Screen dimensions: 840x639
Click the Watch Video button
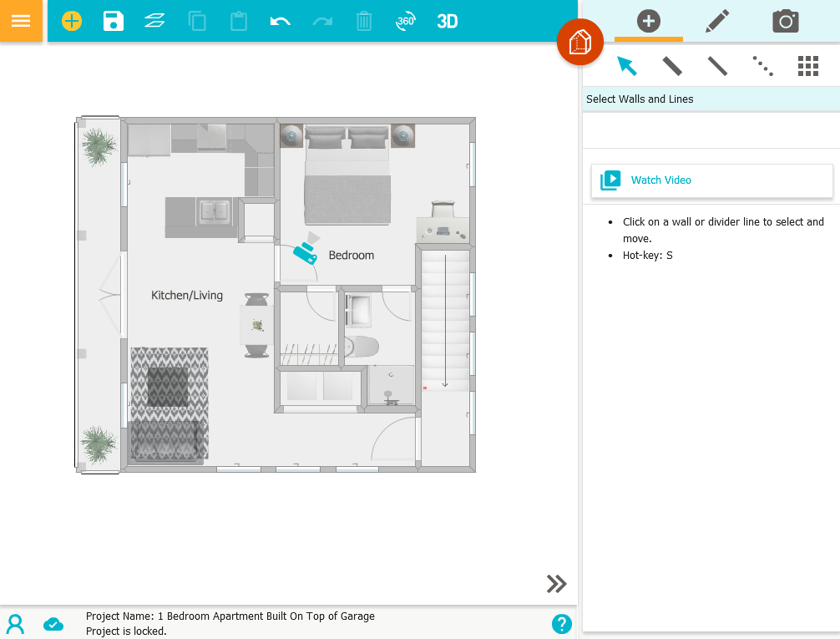click(x=711, y=180)
